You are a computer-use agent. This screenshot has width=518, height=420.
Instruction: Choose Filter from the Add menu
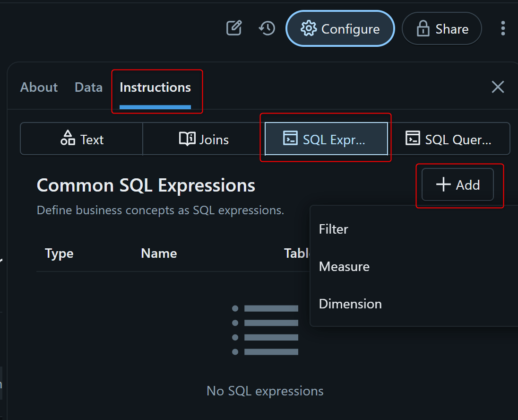tap(334, 229)
